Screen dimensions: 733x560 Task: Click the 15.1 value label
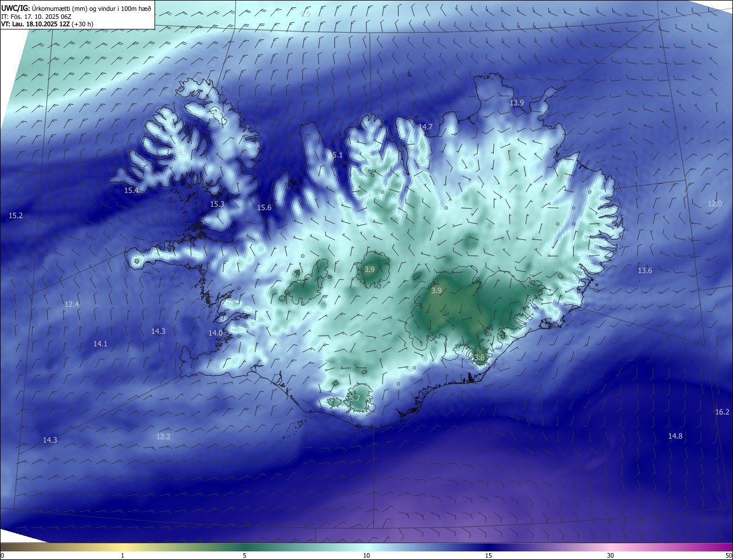pos(336,155)
